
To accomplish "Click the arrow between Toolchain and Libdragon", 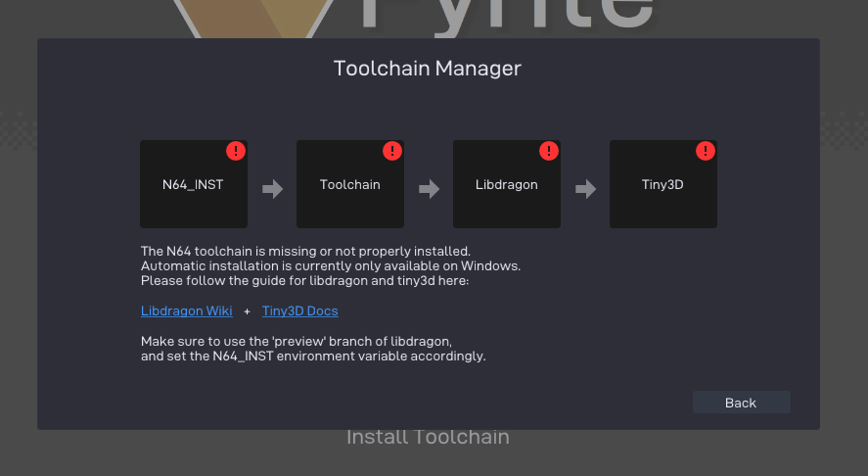I will pyautogui.click(x=429, y=189).
